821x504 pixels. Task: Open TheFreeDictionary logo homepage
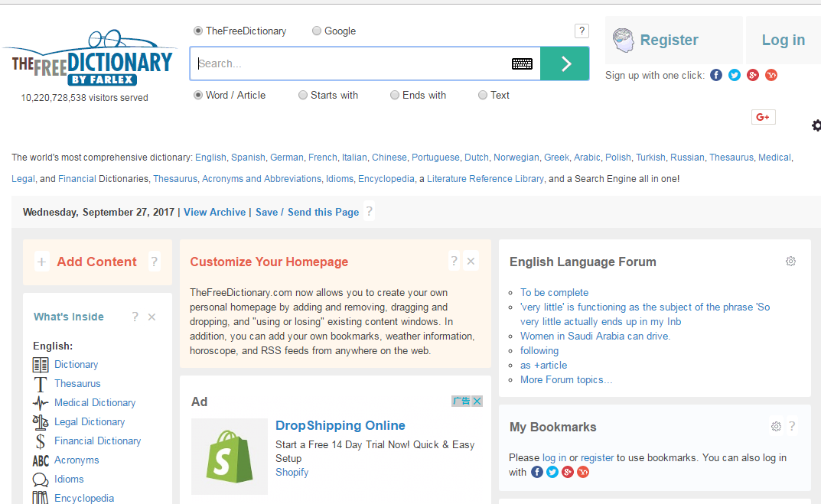pyautogui.click(x=89, y=57)
